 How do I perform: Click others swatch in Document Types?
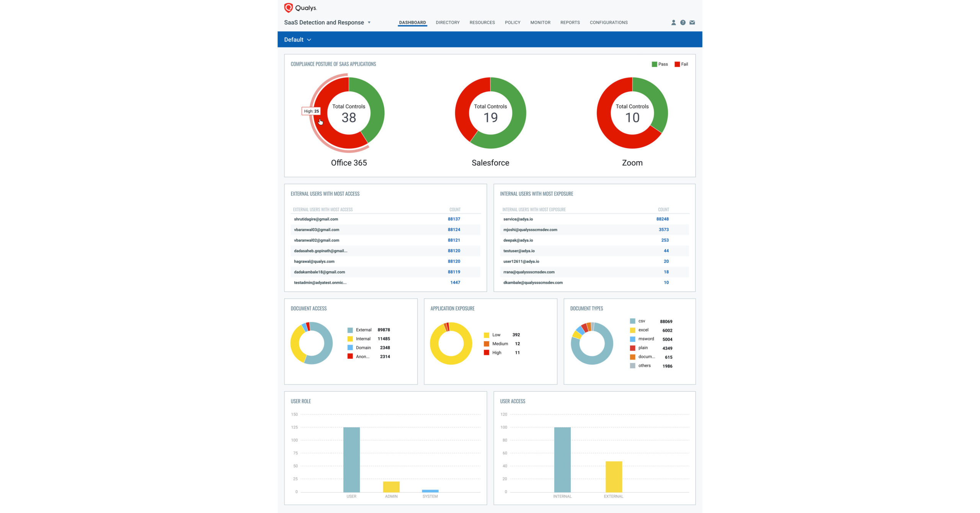coord(632,366)
